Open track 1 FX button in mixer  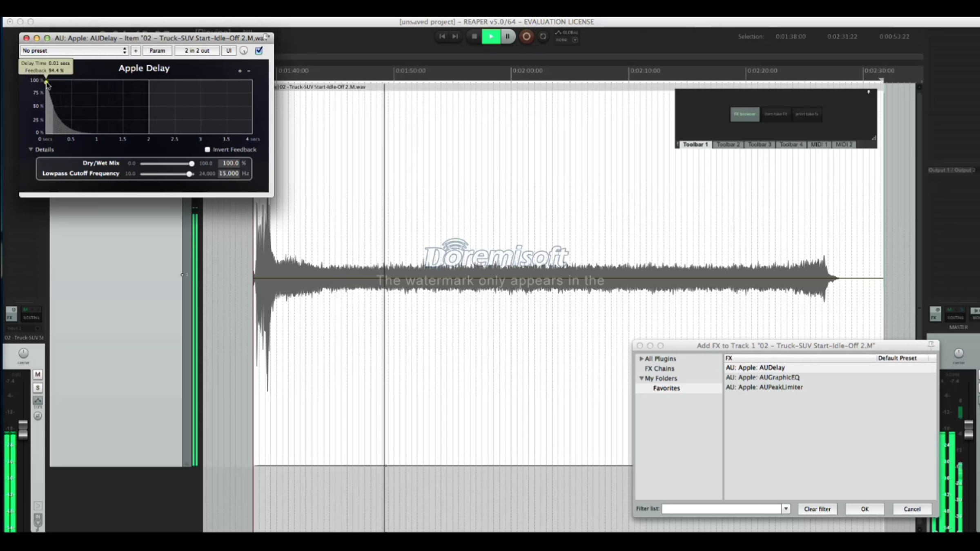11,314
